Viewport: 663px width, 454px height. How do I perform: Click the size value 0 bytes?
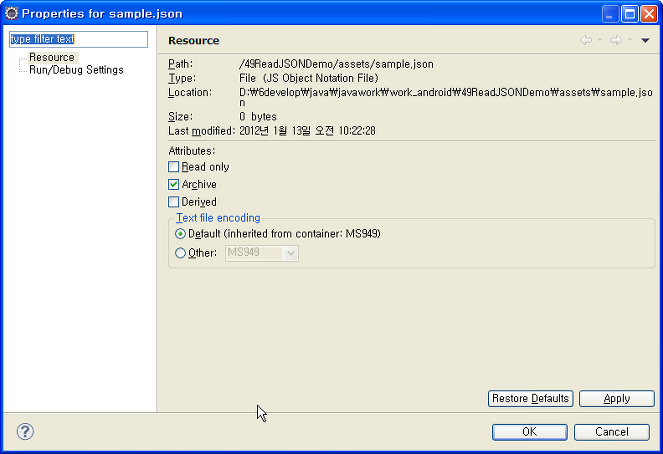[258, 116]
